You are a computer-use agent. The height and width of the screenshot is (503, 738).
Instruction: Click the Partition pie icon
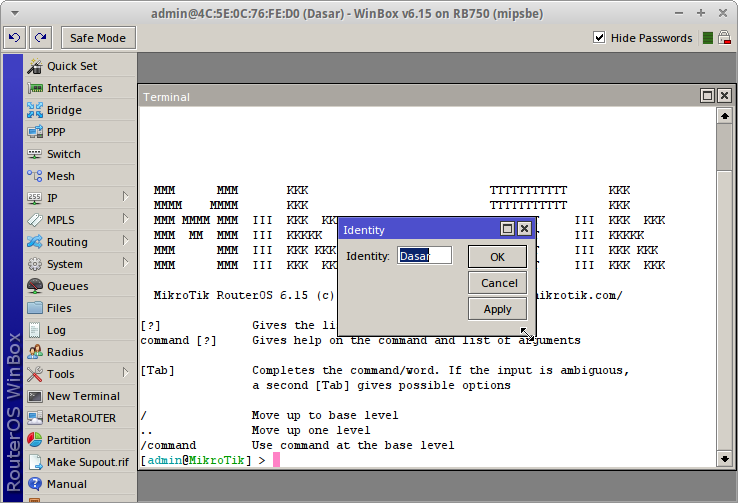click(34, 440)
